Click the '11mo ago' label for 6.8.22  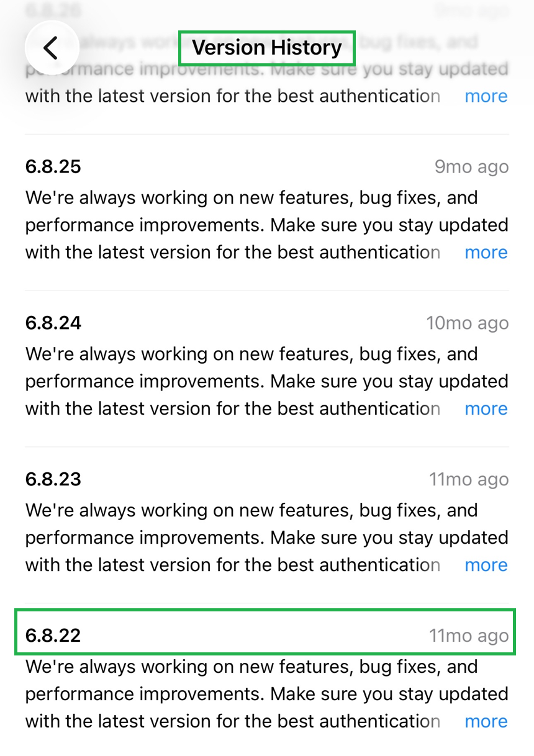(x=469, y=636)
